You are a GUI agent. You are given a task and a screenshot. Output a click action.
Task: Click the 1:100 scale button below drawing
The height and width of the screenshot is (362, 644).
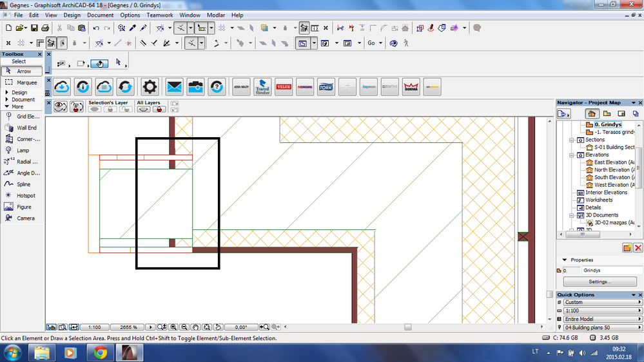95,327
